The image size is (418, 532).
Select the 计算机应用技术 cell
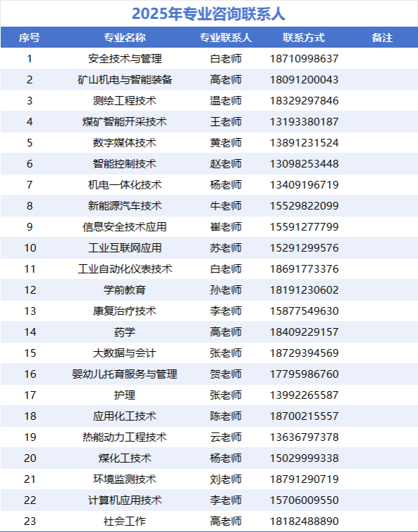point(125,500)
